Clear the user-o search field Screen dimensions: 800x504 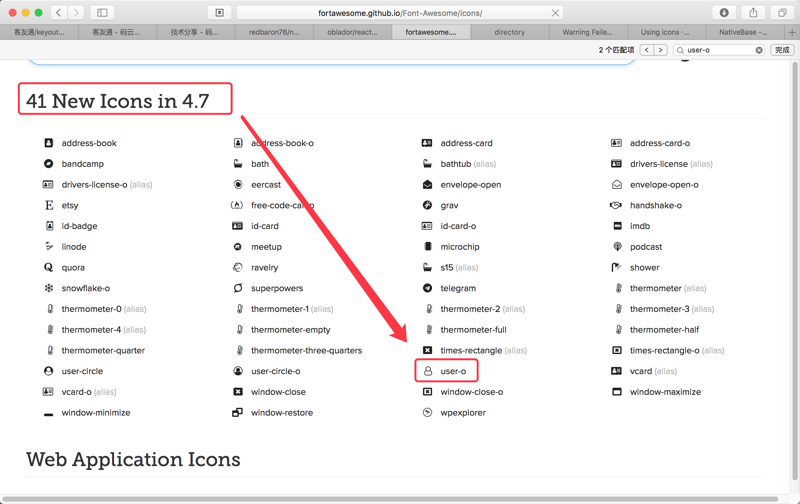coord(759,50)
